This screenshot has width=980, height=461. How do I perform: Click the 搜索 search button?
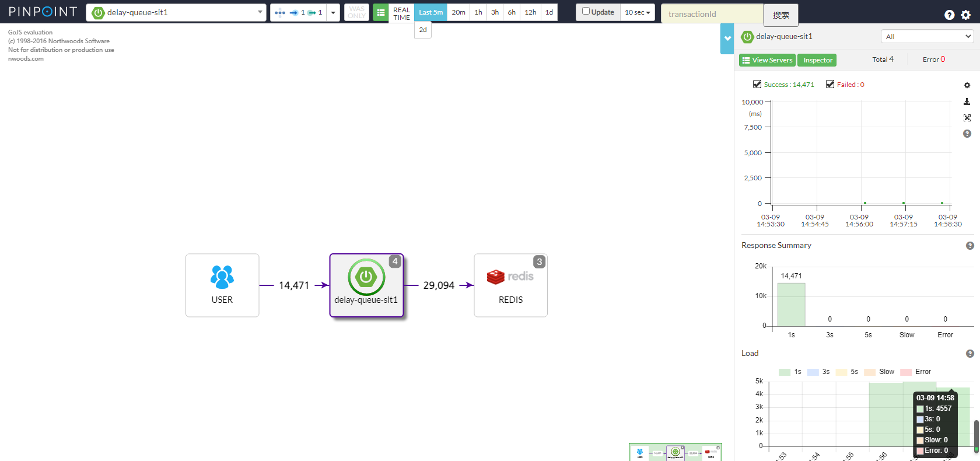coord(781,15)
